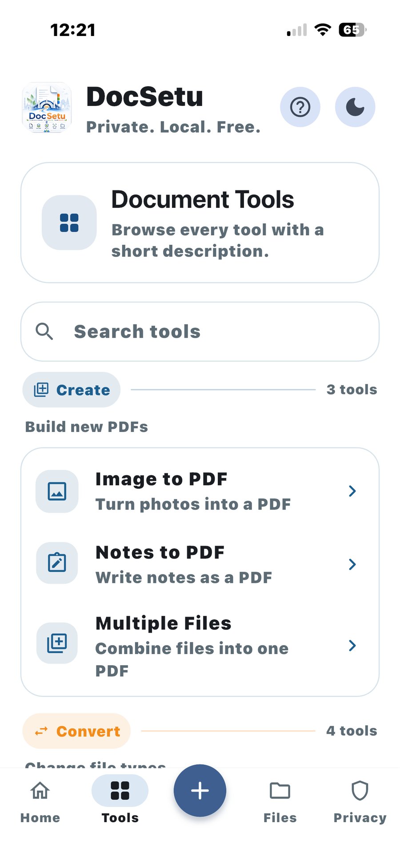Tap the magnifying glass search icon
The height and width of the screenshot is (868, 400).
(44, 331)
